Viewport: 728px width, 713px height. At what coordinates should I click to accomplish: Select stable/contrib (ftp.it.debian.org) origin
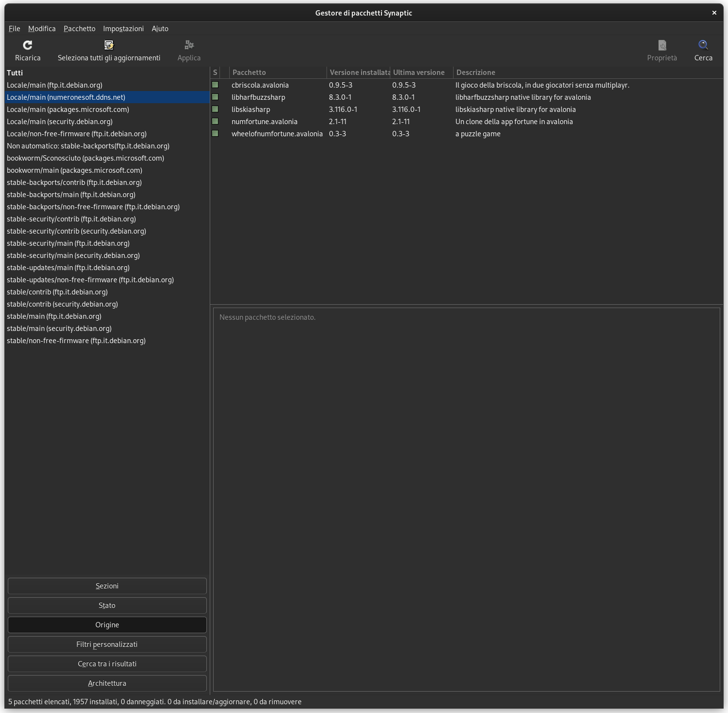click(107, 292)
